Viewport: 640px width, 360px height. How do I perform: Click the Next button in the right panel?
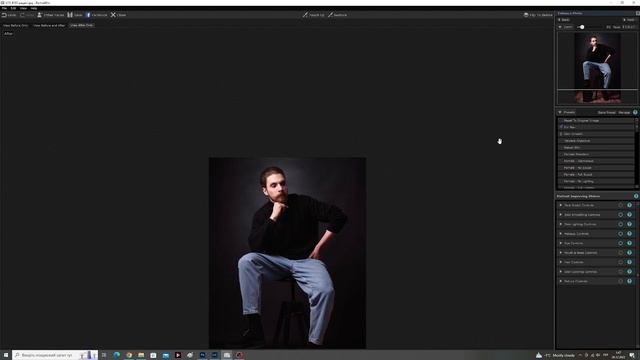[x=629, y=20]
